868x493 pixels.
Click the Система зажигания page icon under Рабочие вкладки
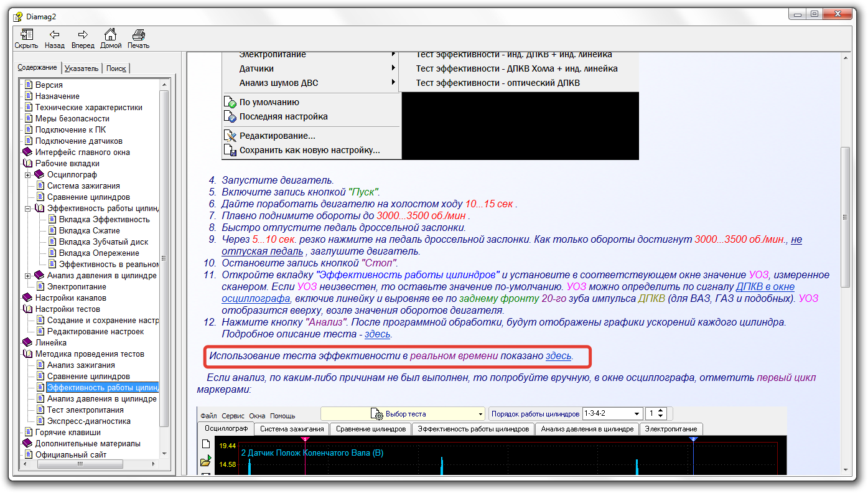pyautogui.click(x=40, y=185)
